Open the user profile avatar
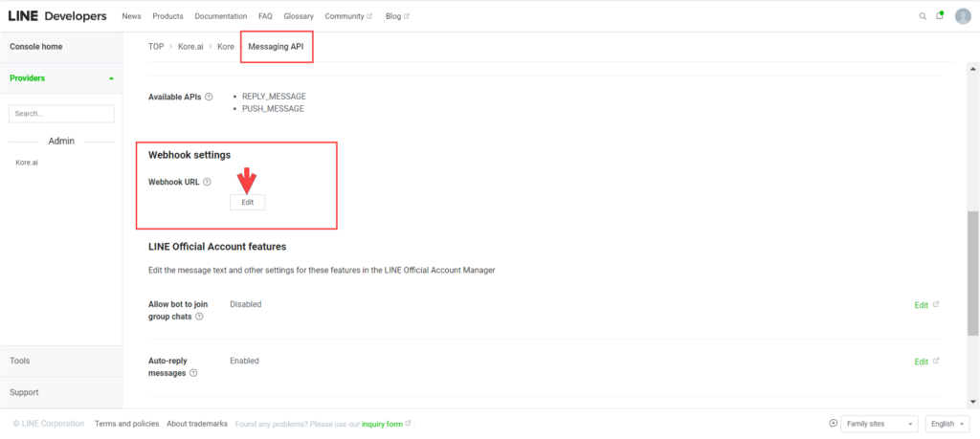980x439 pixels. click(962, 16)
